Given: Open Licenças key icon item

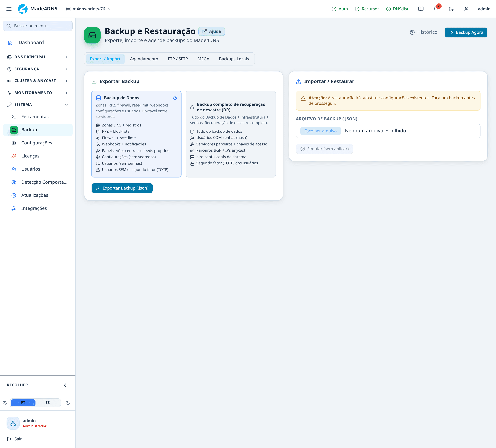Looking at the screenshot, I should click(x=14, y=156).
